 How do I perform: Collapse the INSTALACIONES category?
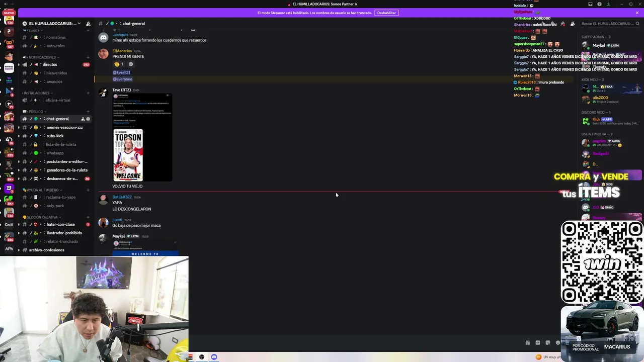(38, 93)
